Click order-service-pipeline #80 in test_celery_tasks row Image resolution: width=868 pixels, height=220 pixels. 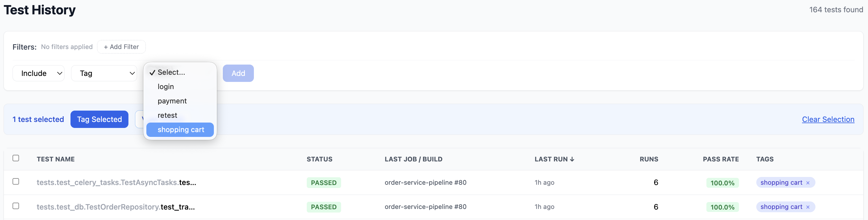coord(426,183)
